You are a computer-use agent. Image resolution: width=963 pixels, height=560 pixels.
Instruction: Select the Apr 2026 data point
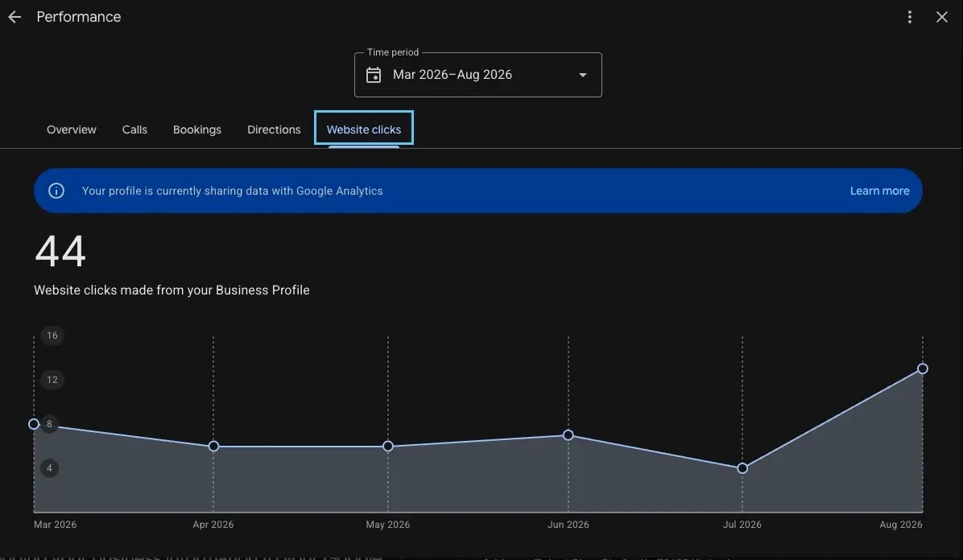[x=213, y=447]
